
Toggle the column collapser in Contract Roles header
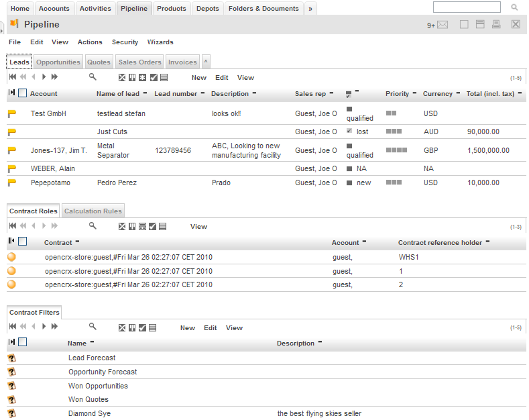click(11, 241)
